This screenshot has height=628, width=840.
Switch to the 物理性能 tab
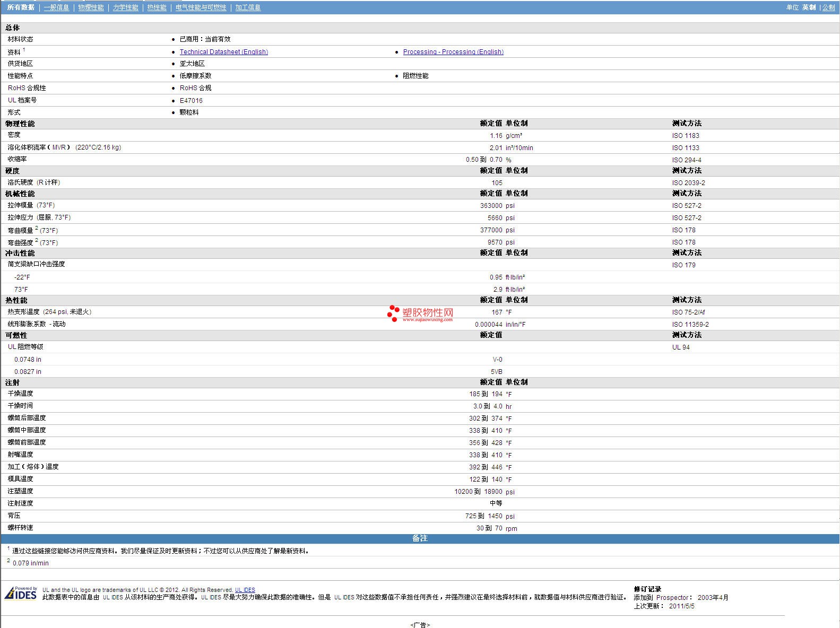click(x=91, y=7)
